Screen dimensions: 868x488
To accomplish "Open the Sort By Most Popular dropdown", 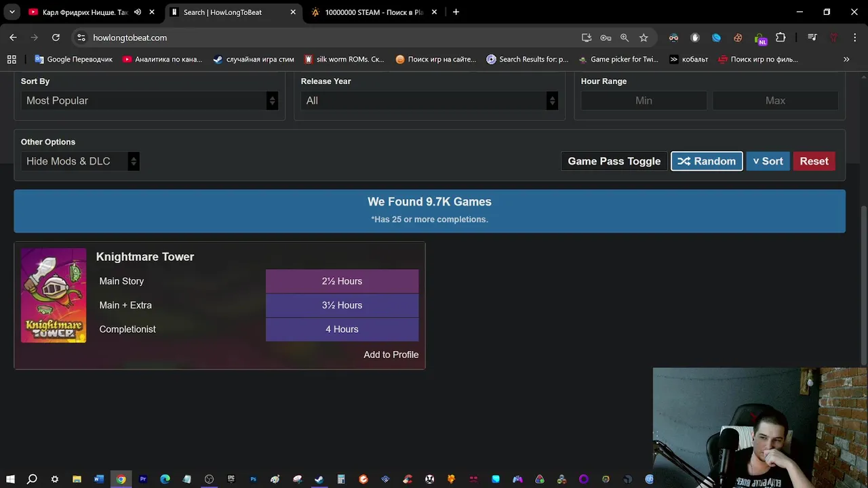I will pyautogui.click(x=149, y=100).
